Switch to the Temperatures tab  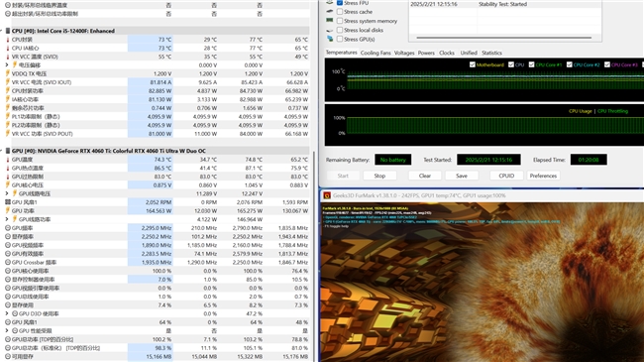(x=341, y=53)
